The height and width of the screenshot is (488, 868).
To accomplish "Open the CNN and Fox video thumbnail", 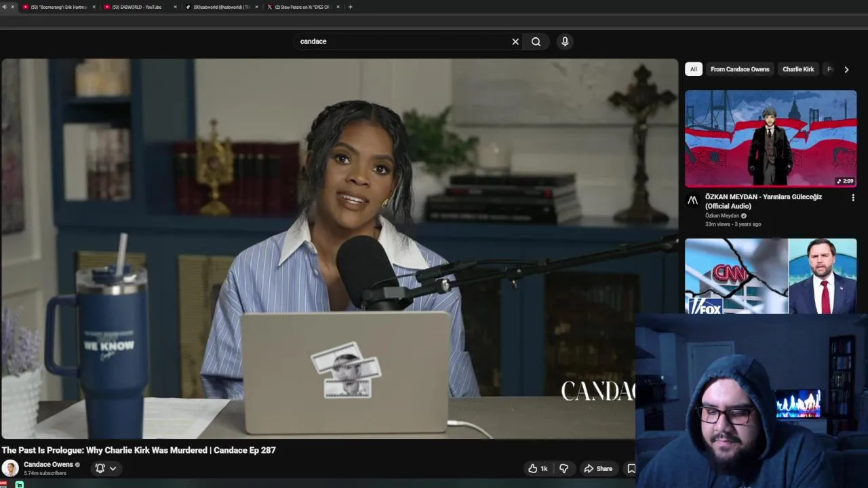I will (x=770, y=276).
